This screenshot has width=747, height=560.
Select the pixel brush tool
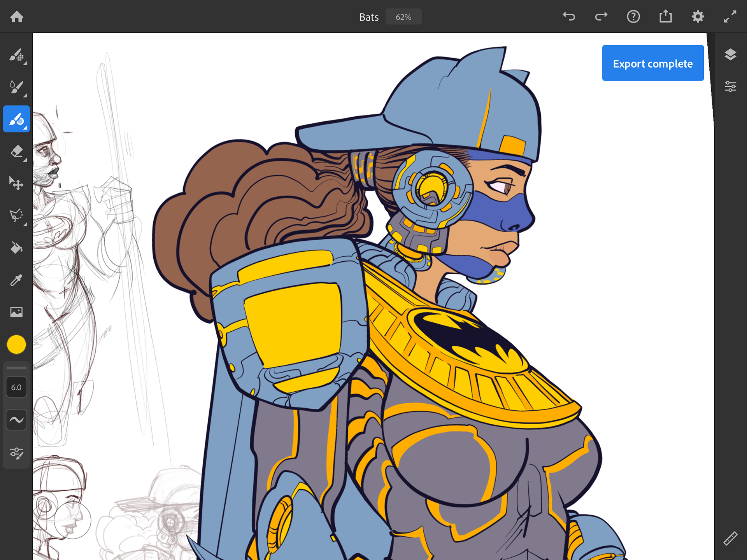pos(16,55)
